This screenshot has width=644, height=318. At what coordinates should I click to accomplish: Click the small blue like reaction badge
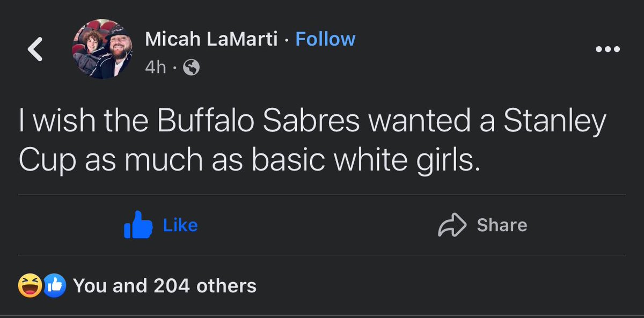click(55, 285)
